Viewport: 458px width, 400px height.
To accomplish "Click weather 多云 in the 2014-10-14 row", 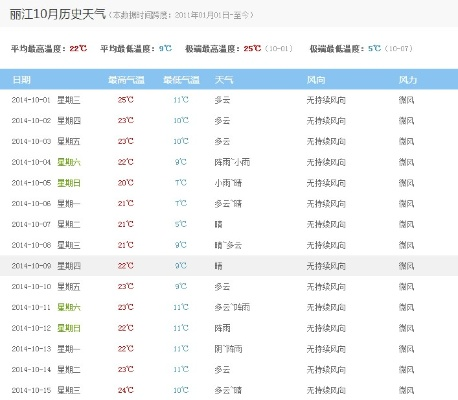I will [x=222, y=370].
